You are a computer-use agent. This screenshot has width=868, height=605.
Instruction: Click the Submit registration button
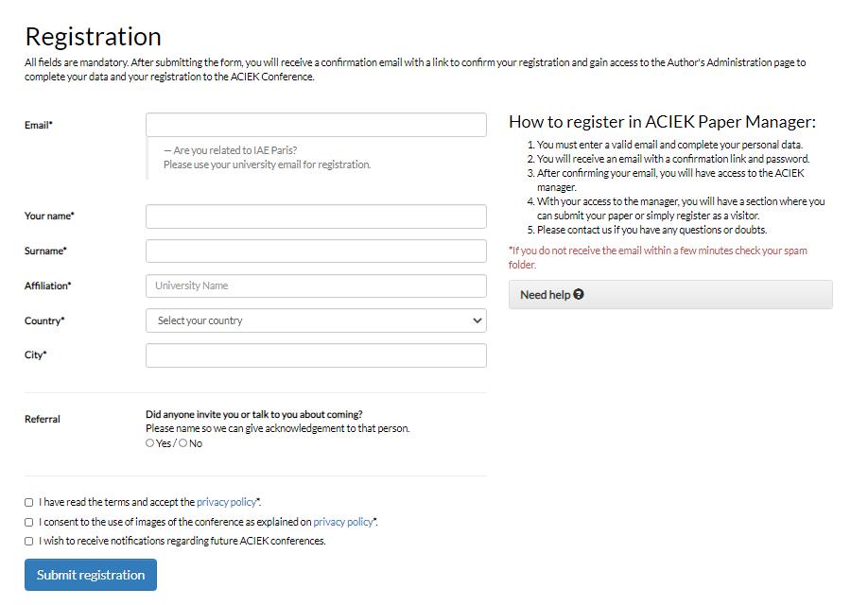tap(91, 575)
